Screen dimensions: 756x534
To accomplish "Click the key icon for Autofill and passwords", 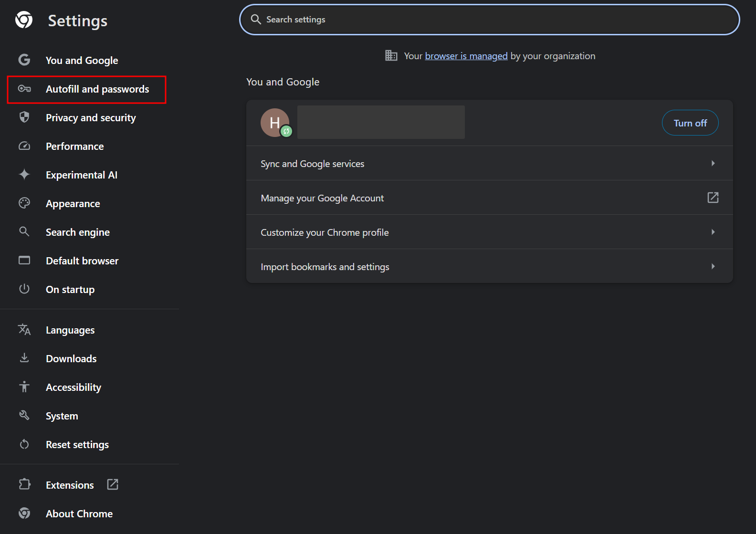I will tap(24, 89).
